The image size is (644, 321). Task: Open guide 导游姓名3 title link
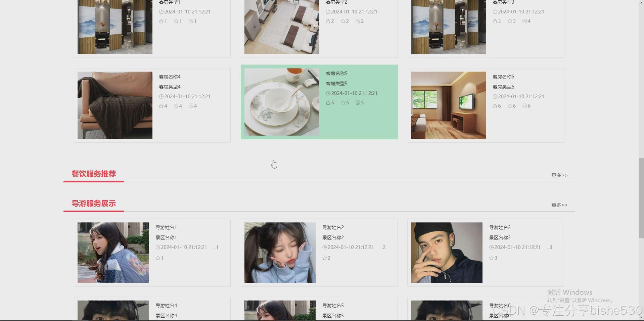500,228
